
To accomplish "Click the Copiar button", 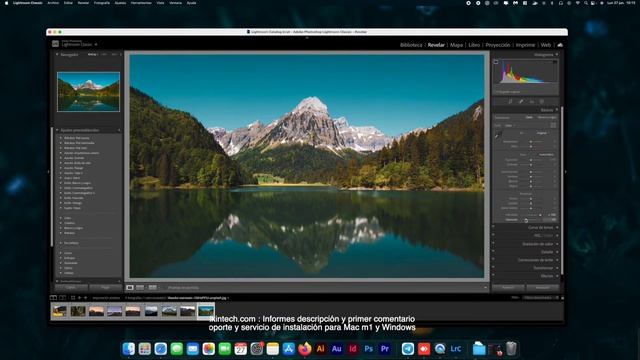I will click(71, 288).
